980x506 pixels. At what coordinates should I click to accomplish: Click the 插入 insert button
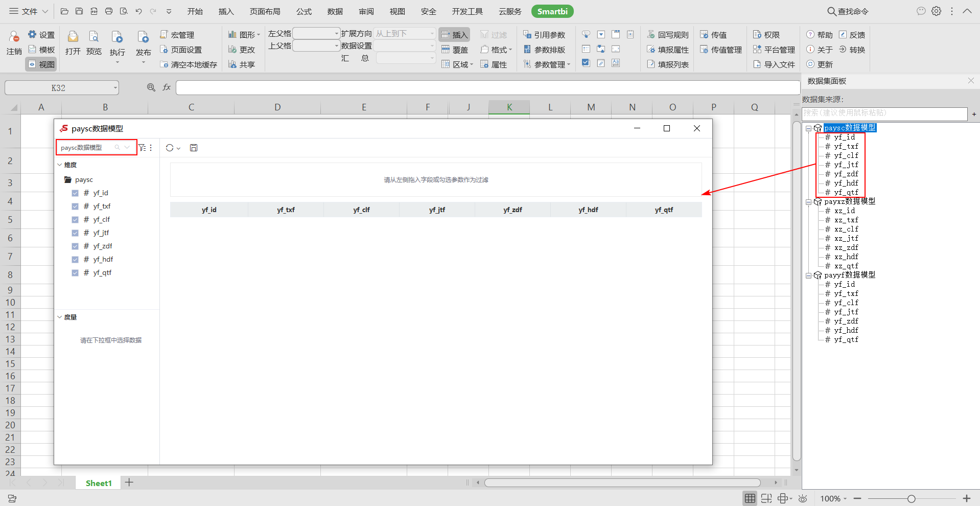point(454,35)
